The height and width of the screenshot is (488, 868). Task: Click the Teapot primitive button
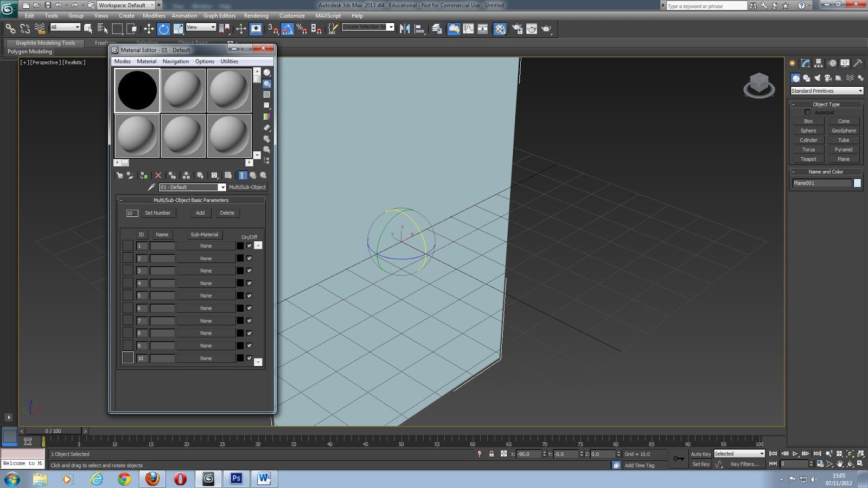coord(808,159)
